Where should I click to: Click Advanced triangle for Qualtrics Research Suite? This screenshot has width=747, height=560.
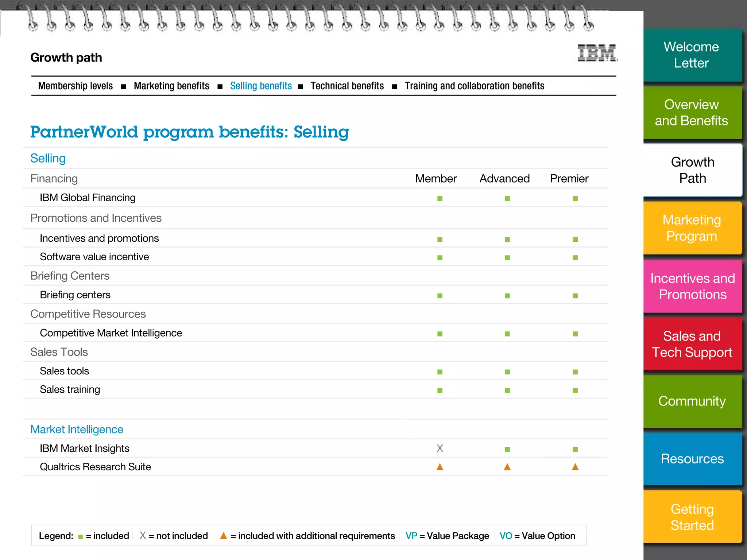coord(507,467)
